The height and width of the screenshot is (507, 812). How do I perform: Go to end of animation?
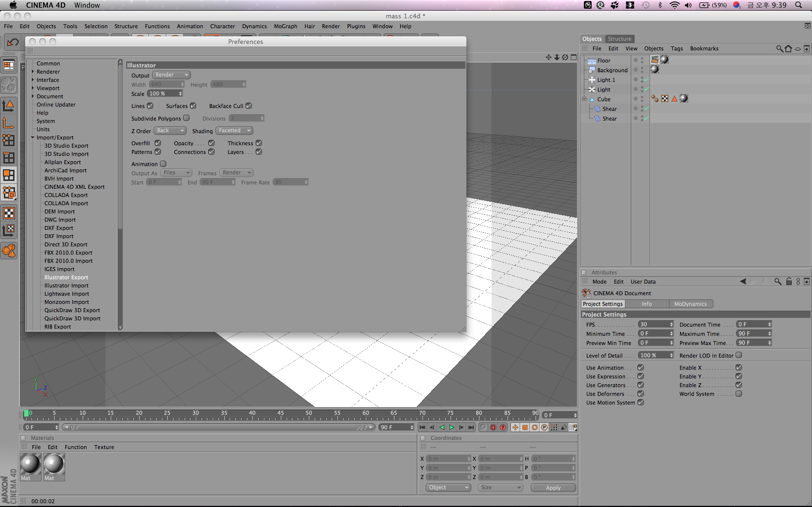click(x=471, y=428)
